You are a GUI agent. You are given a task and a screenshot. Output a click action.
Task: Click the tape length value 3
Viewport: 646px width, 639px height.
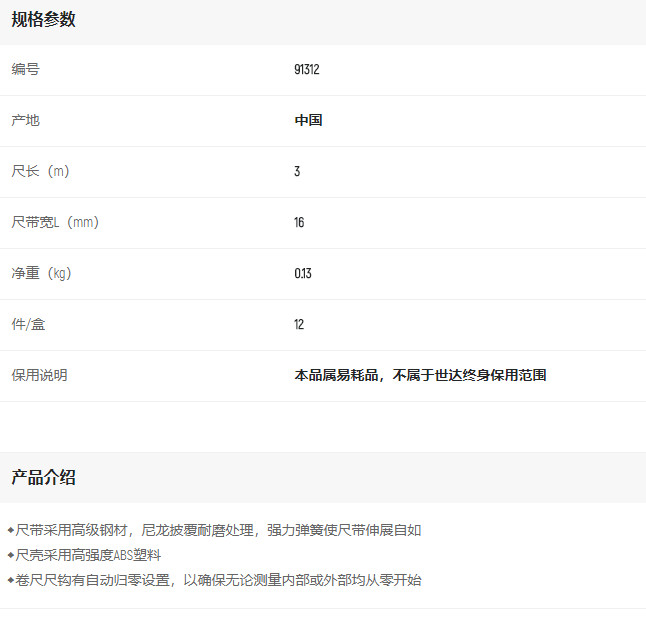(297, 172)
